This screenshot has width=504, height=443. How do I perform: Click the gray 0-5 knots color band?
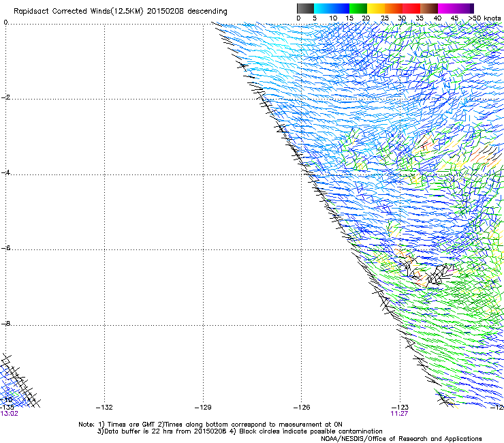pos(305,8)
